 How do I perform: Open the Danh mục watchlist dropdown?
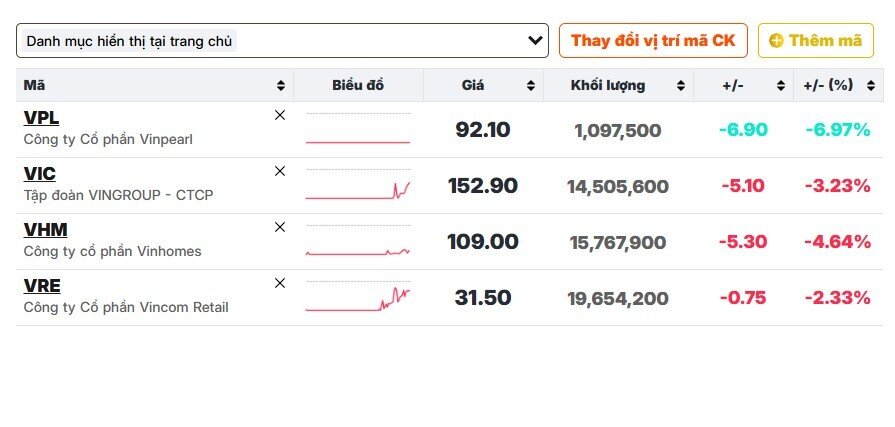[282, 41]
